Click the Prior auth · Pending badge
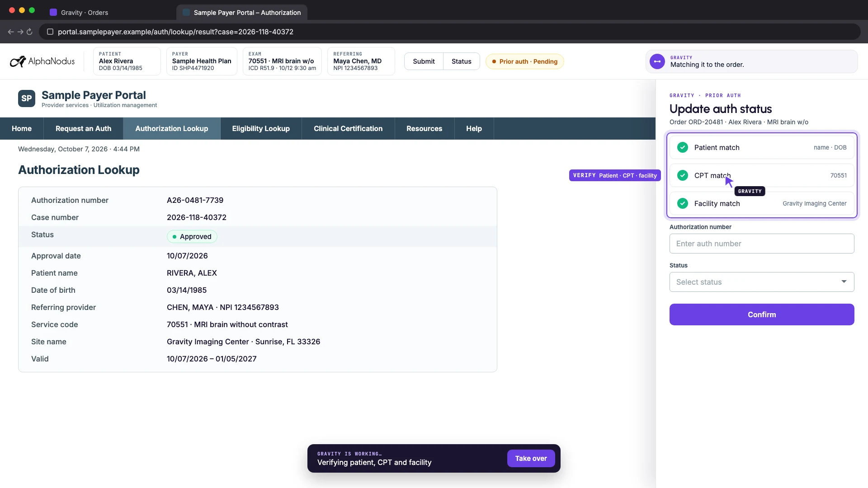868x488 pixels. (x=524, y=61)
